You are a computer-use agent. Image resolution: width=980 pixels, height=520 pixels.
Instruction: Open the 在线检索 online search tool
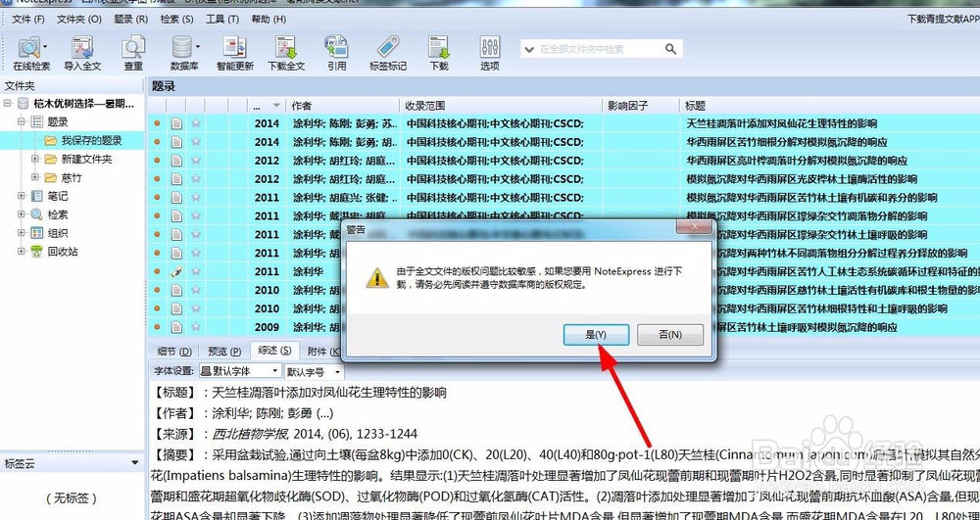[x=31, y=53]
